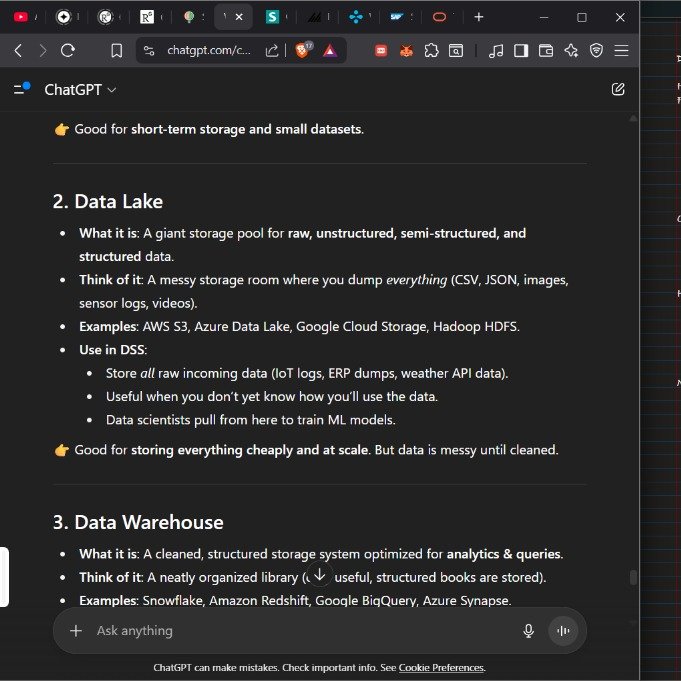Open the tab search icon in the toolbar
681x681 pixels.
pyautogui.click(x=456, y=51)
